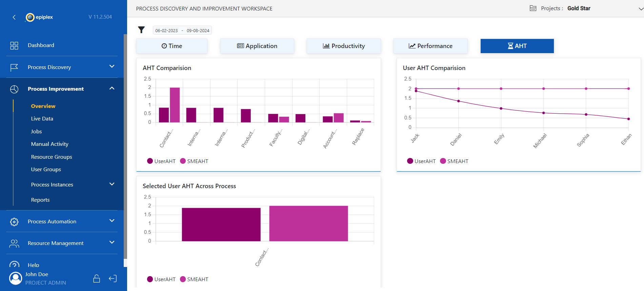Screen dimensions: 644x291
Task: Open the Application tab
Action: 257,46
